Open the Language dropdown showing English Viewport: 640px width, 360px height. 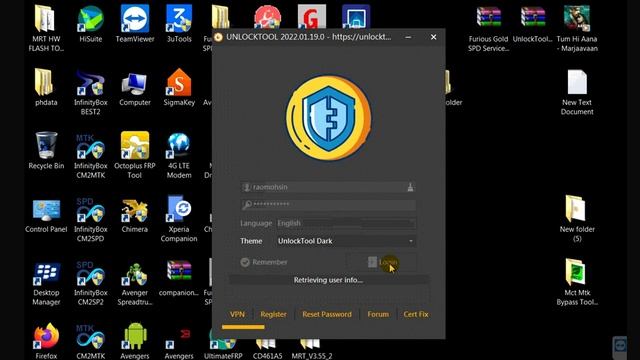346,223
